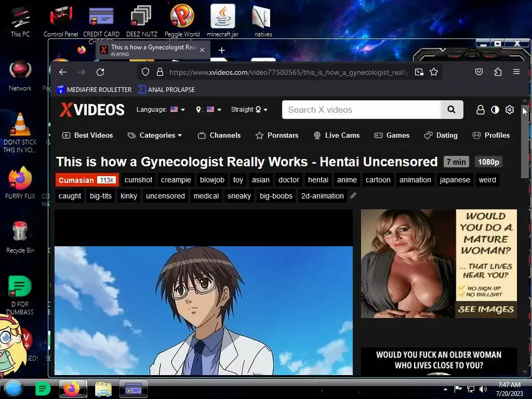Click the pencil icon to edit tags
Image resolution: width=532 pixels, height=399 pixels.
[353, 195]
